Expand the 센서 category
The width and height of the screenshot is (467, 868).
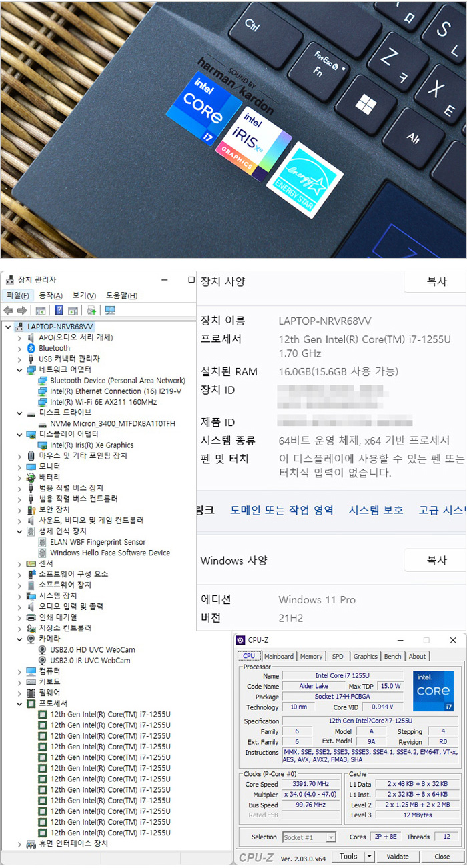(20, 563)
